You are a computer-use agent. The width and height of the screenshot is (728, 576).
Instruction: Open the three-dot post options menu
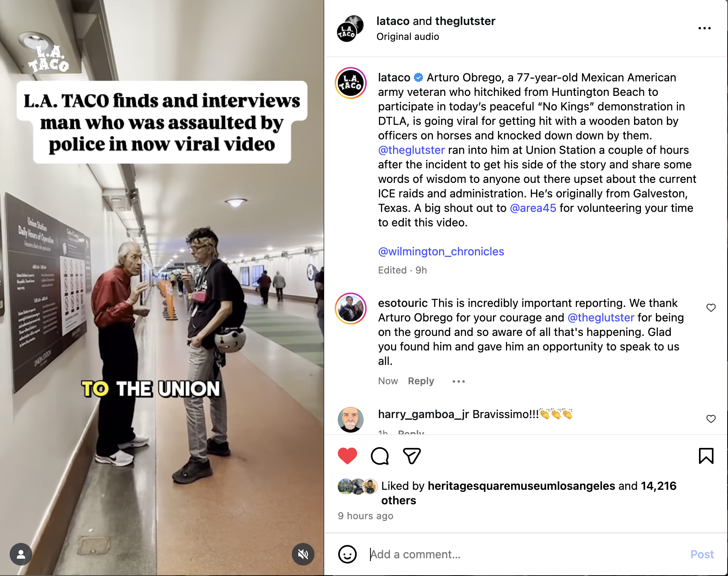click(x=705, y=28)
